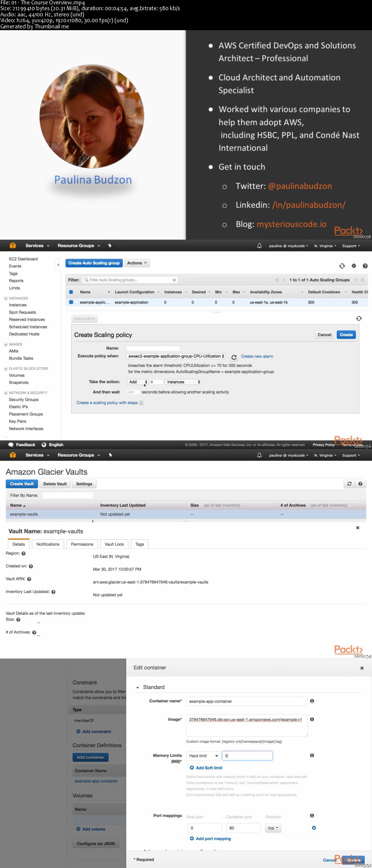The height and width of the screenshot is (868, 372).
Task: Click info icon beside Memory Limits field
Action: pos(312,755)
